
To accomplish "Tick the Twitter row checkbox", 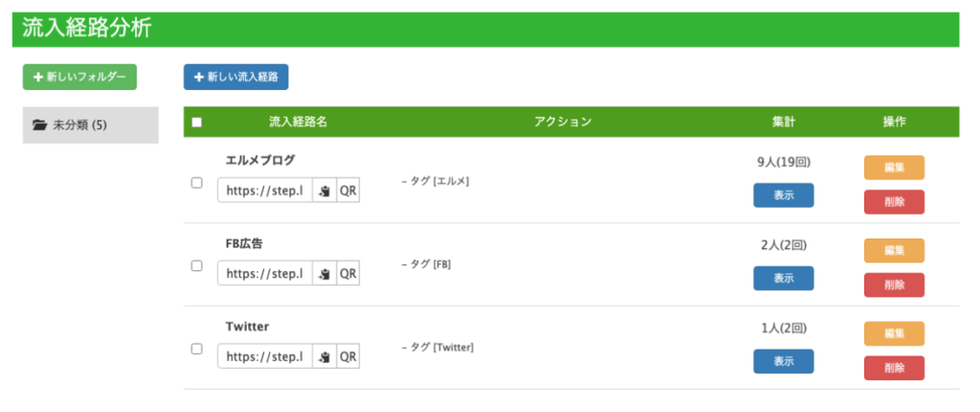I will coord(196,349).
